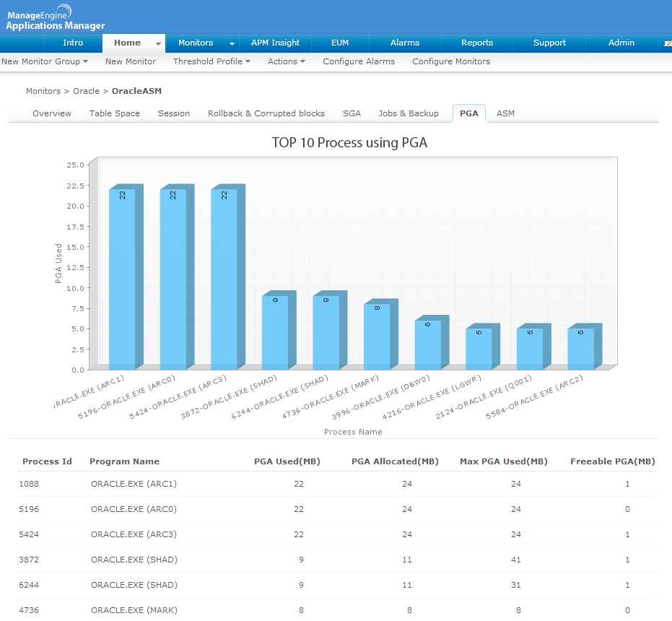Click the ARC1 bar in the chart

[122, 278]
